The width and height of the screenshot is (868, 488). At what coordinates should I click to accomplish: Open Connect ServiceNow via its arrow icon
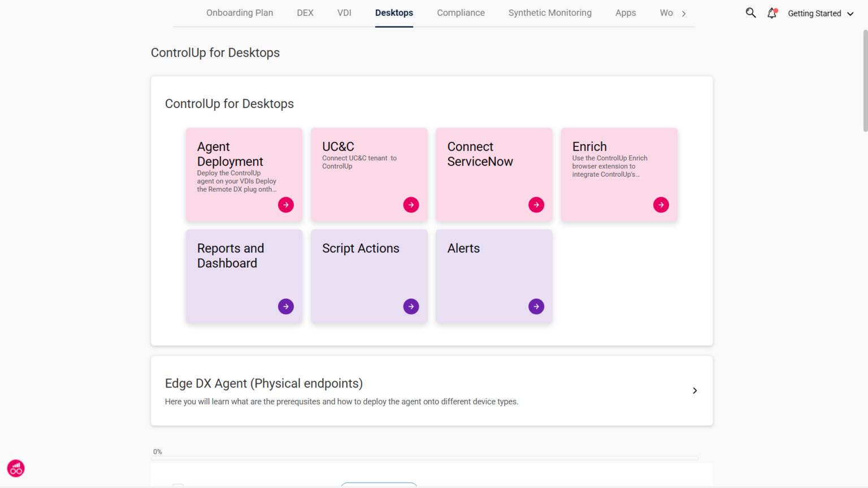click(536, 204)
